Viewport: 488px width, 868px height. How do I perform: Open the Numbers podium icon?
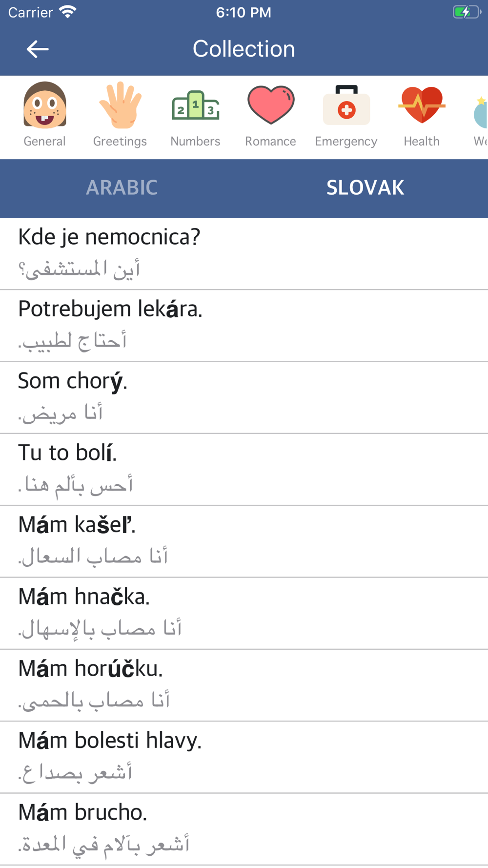[196, 105]
